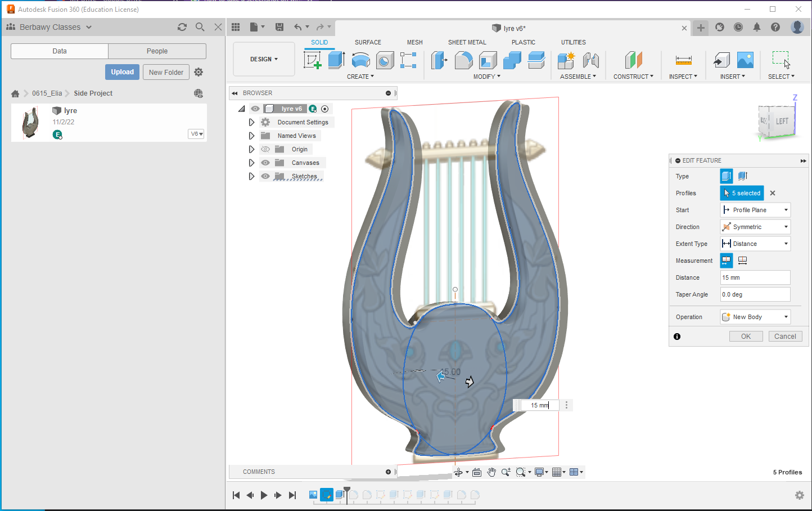The width and height of the screenshot is (812, 511).
Task: Select the Revolve tool in toolbar
Action: coord(360,60)
